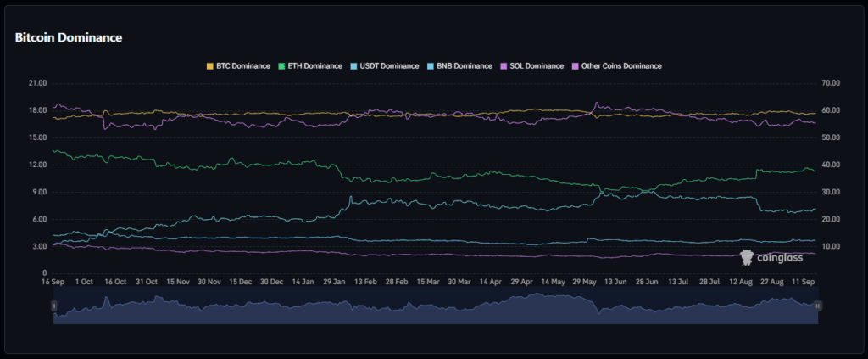Click the 14 Jan date on the x-axis
The width and height of the screenshot is (868, 359).
pos(303,282)
